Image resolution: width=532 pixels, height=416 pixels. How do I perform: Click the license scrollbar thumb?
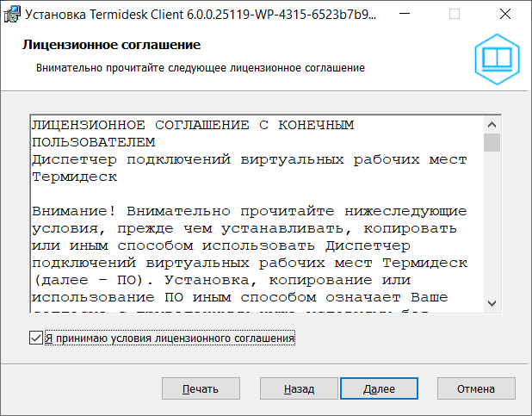(492, 142)
